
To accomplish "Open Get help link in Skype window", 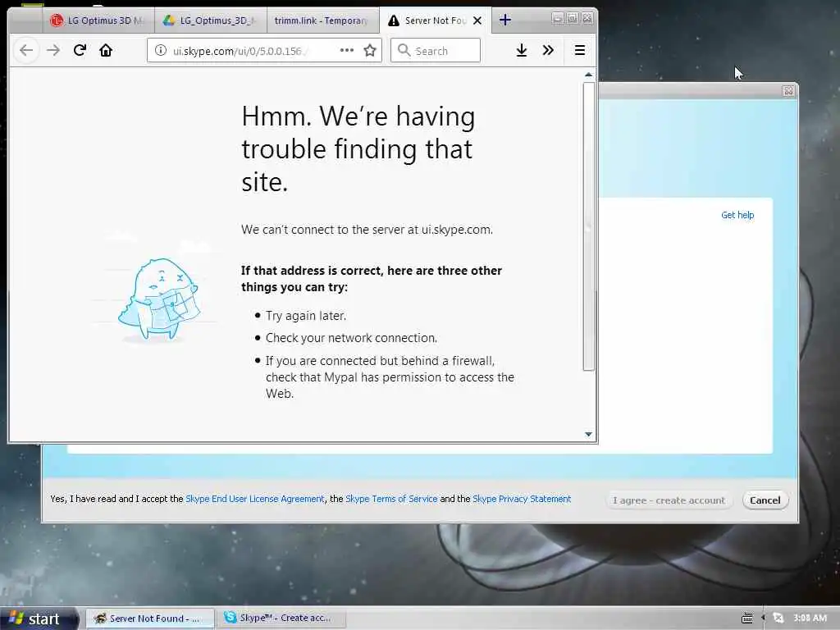I will (x=737, y=215).
